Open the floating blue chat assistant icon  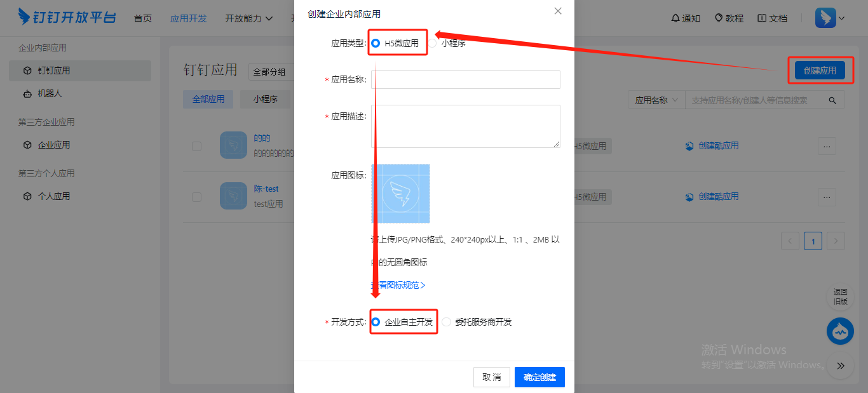(840, 331)
